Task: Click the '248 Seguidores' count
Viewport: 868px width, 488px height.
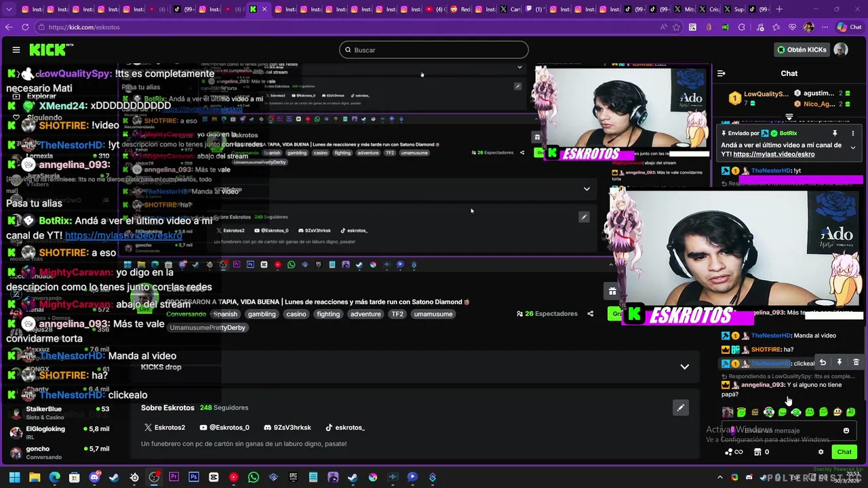Action: coord(224,408)
